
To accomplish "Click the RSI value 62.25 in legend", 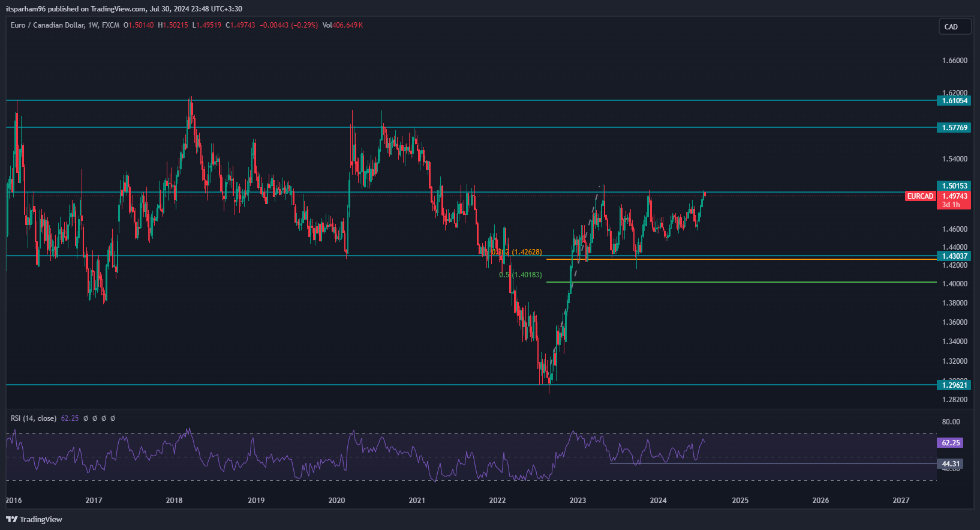I will point(70,418).
